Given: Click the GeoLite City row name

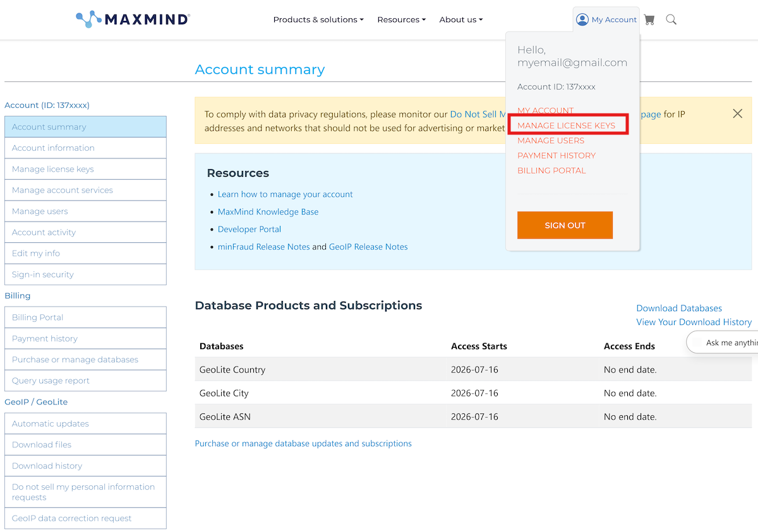Looking at the screenshot, I should click(224, 393).
